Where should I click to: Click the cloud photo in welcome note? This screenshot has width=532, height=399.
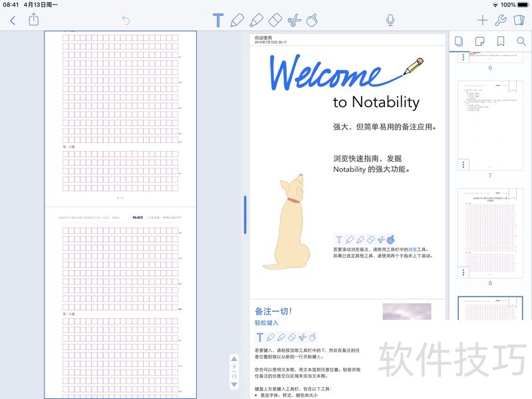click(407, 311)
